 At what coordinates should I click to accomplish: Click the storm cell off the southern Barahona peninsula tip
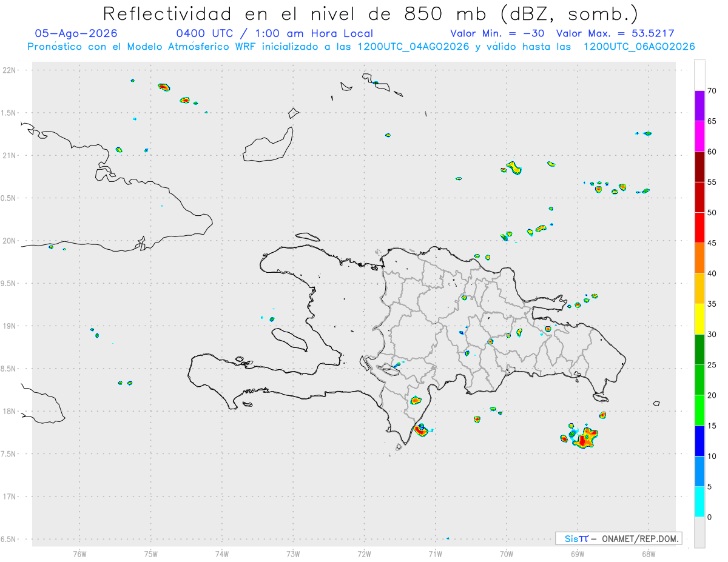tap(420, 430)
